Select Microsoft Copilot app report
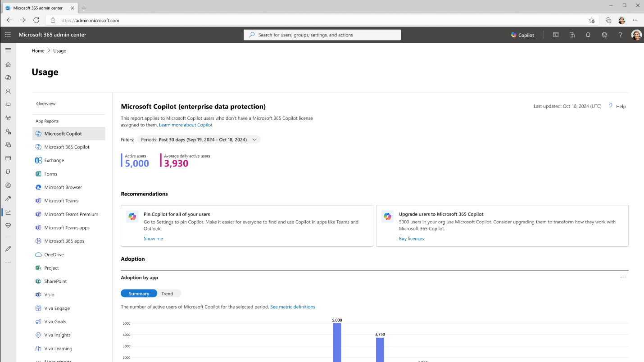 [68, 134]
